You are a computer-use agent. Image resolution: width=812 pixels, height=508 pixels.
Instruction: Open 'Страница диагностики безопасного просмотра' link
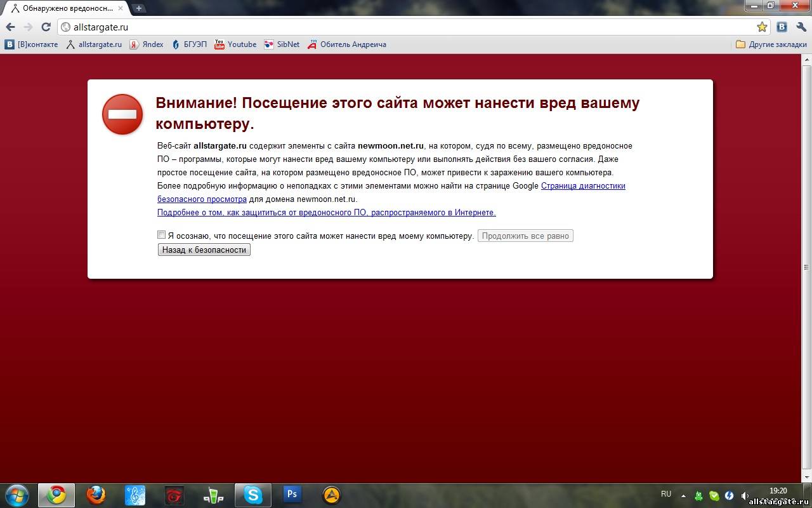[582, 186]
